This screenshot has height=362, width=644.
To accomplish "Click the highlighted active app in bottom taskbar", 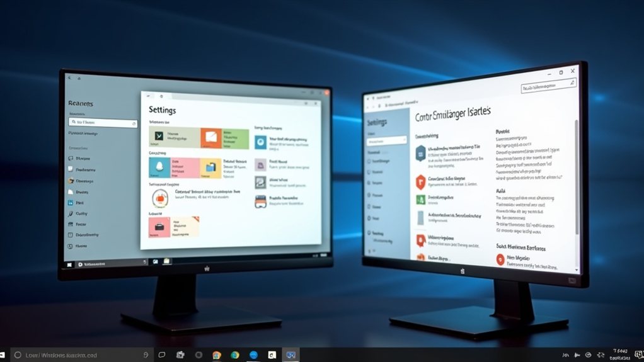I will coord(290,355).
